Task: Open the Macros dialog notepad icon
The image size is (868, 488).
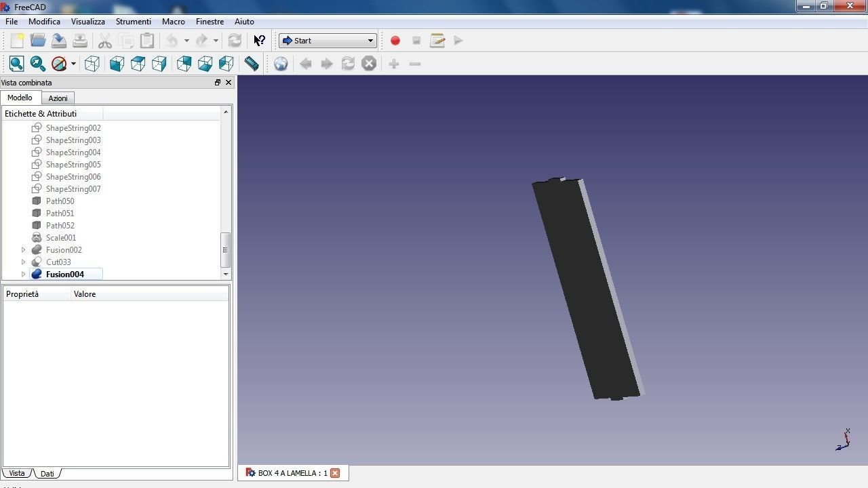Action: point(437,41)
